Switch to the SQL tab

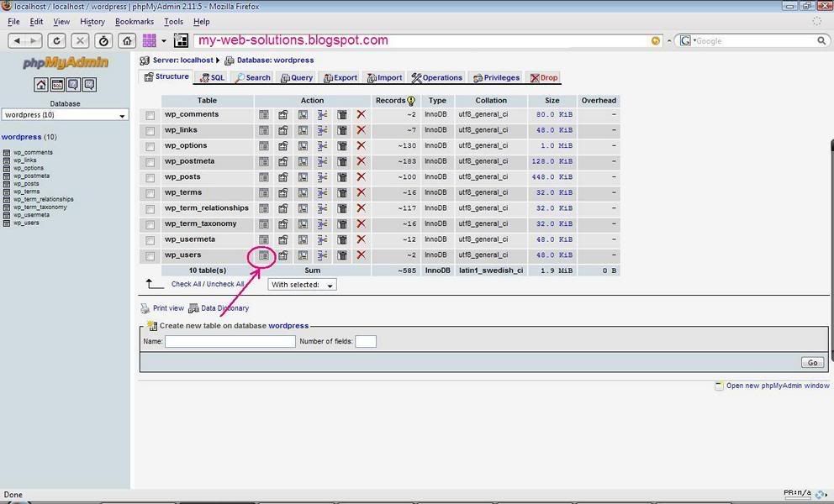[x=213, y=77]
